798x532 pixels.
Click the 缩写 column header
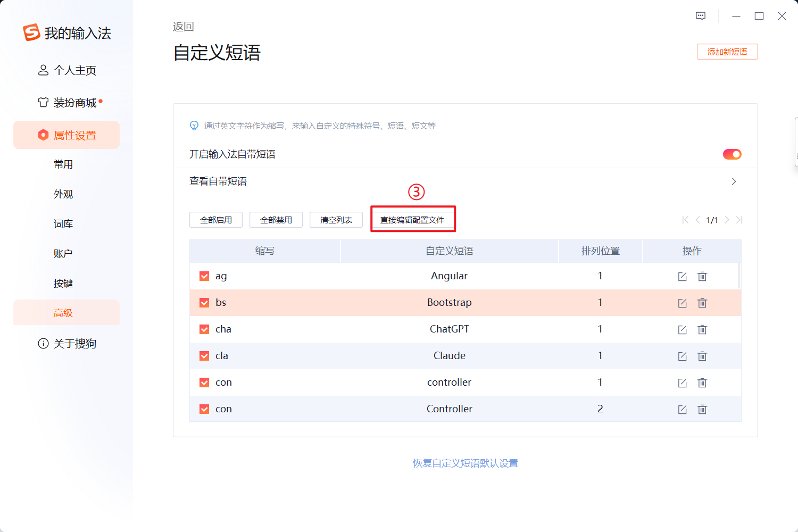pyautogui.click(x=264, y=251)
